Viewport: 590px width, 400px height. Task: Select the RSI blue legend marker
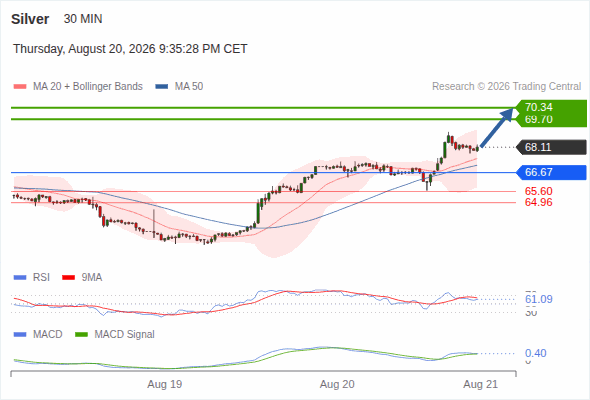click(20, 278)
